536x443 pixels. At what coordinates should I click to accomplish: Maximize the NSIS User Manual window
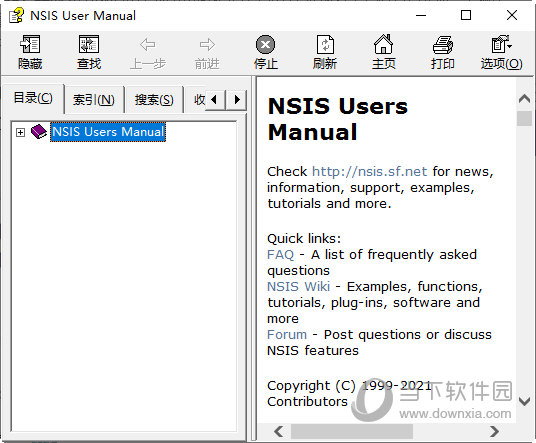[x=466, y=15]
